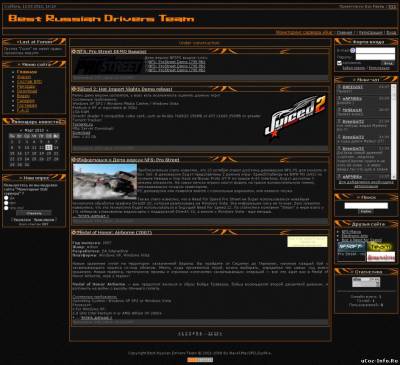Click the icon beside Medal of Honor: Airborne title
Image resolution: width=400 pixels, height=365 pixels.
coord(74,232)
